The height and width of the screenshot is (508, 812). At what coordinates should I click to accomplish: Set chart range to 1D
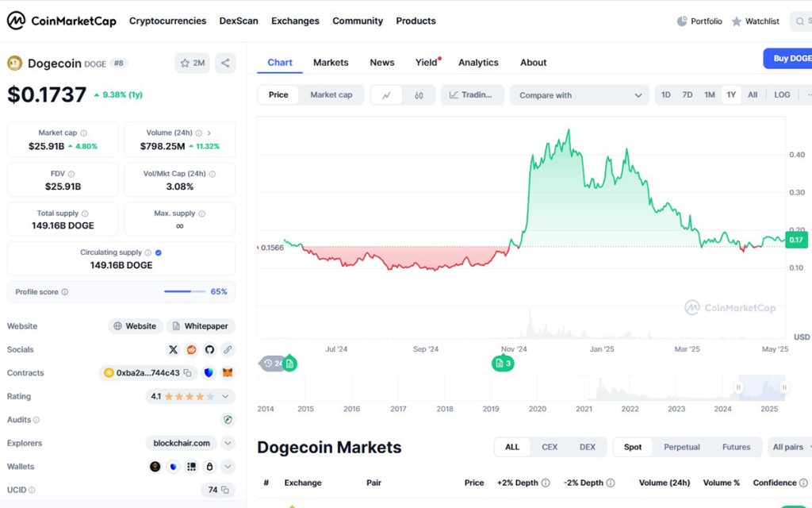(666, 95)
